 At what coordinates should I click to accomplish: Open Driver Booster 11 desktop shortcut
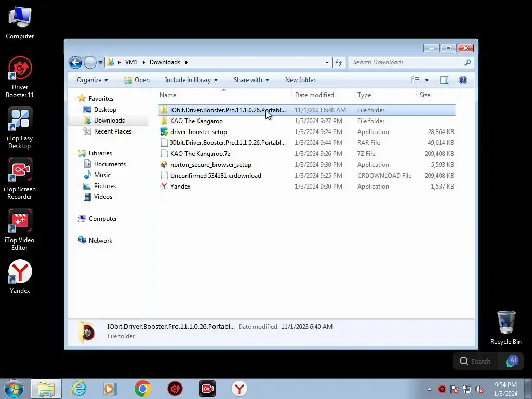coord(20,77)
